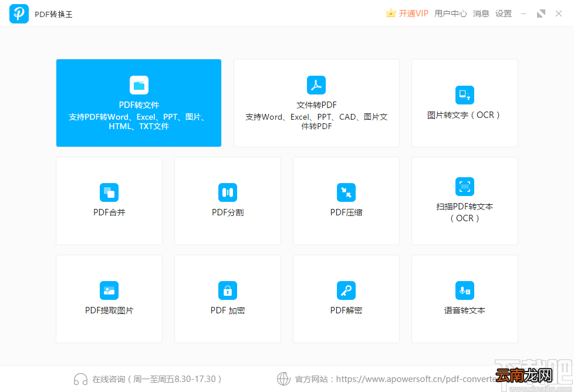Screen dimensions: 574x392
Task: Click the PDF分割 icon
Action: coord(228,192)
